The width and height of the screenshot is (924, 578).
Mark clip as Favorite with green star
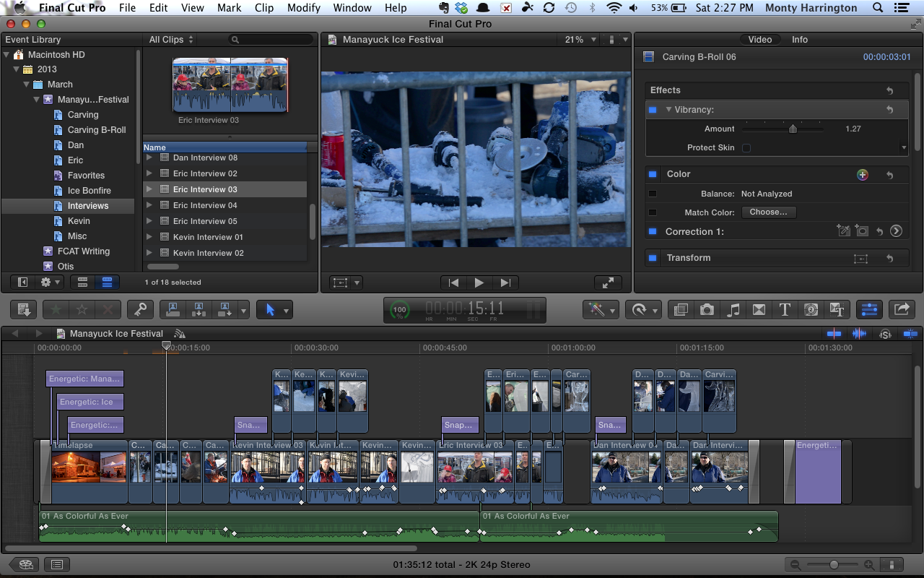coord(56,310)
